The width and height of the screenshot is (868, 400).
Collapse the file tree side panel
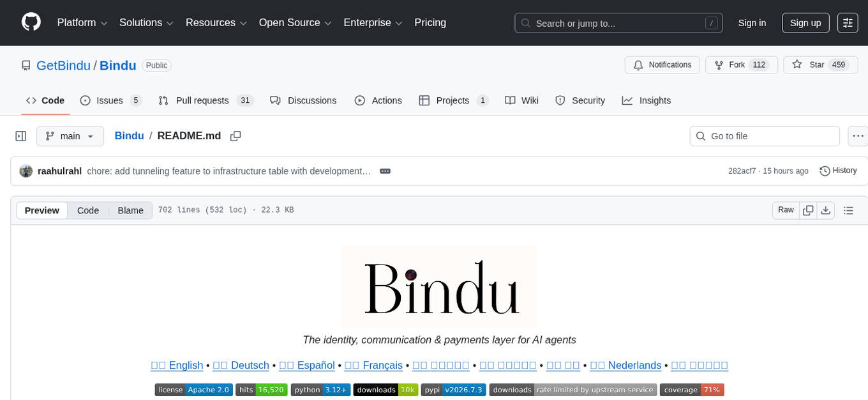click(21, 136)
